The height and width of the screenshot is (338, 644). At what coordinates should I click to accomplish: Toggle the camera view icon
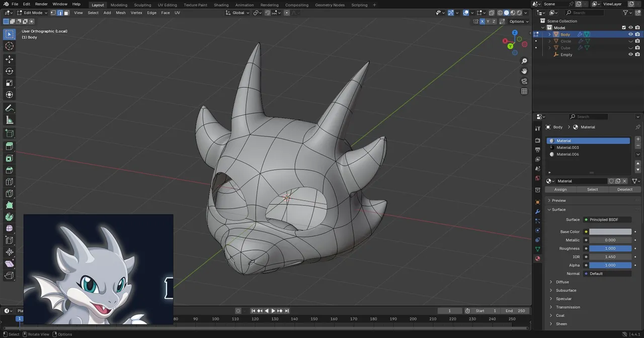[x=524, y=81]
